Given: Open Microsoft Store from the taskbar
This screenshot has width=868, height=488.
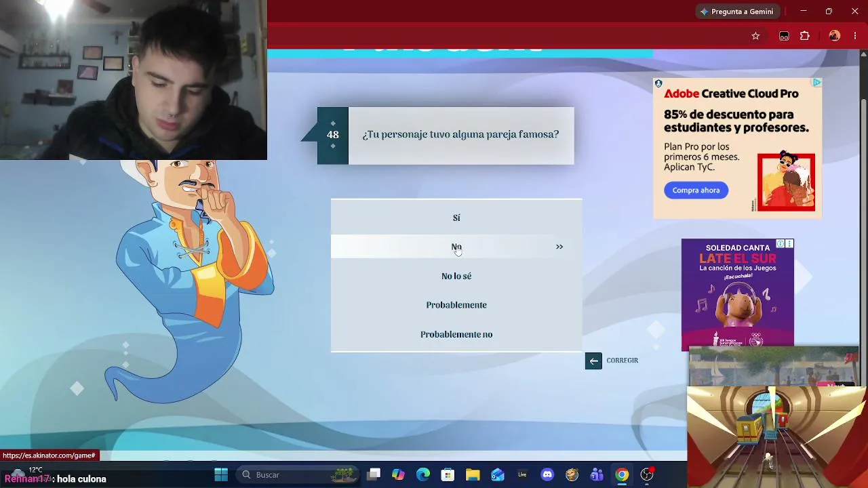Looking at the screenshot, I should click(x=448, y=474).
